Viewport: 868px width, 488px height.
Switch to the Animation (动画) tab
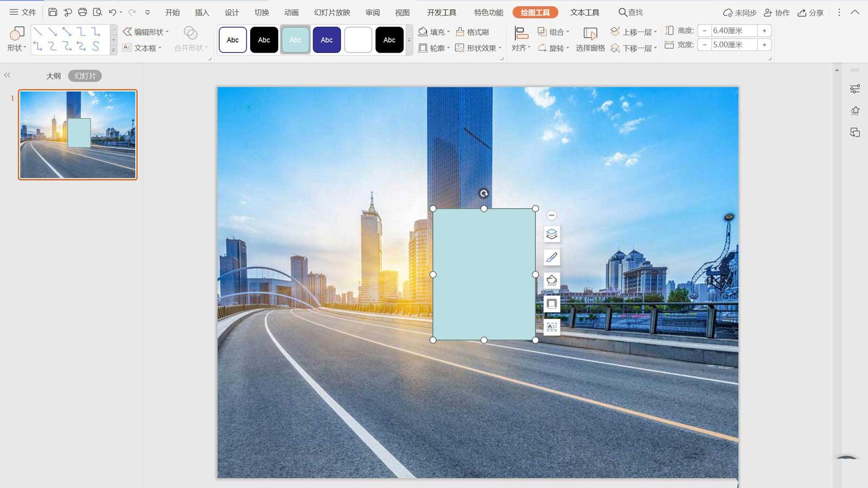(291, 12)
